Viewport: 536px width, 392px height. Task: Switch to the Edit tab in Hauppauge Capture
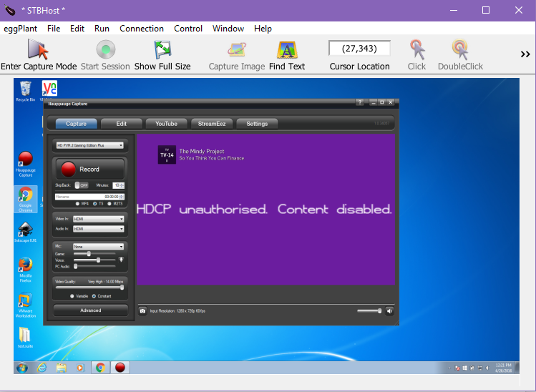coord(122,124)
